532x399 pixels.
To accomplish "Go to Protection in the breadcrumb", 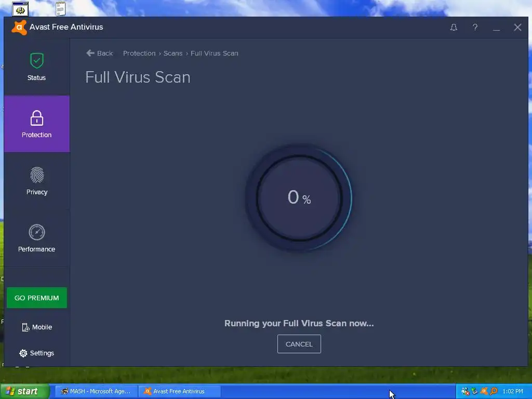I will coord(139,54).
